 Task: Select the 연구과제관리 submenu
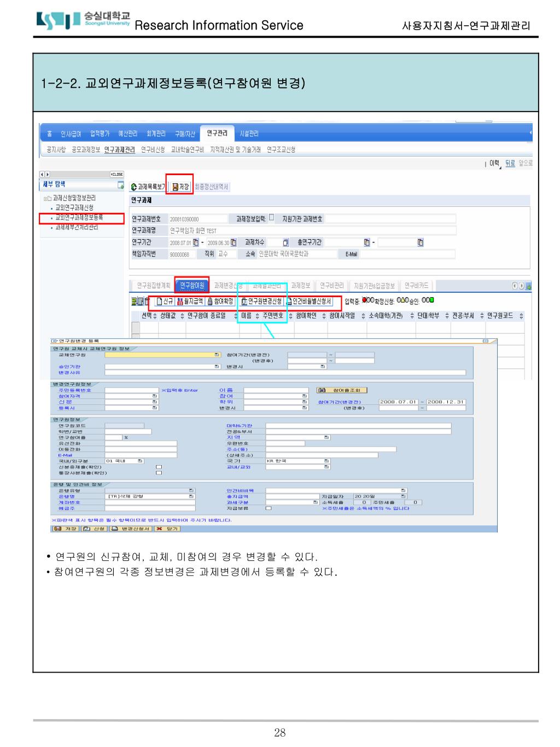tap(119, 149)
